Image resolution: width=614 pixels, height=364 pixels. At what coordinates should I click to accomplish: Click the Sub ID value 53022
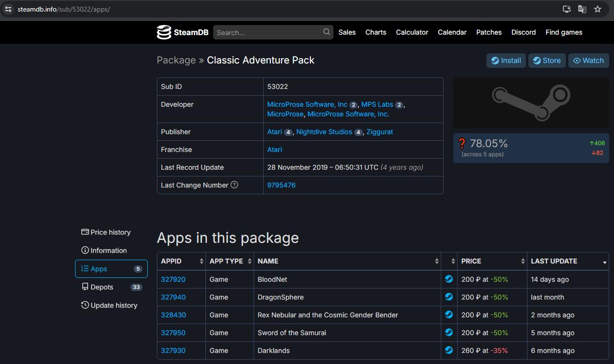click(x=278, y=87)
